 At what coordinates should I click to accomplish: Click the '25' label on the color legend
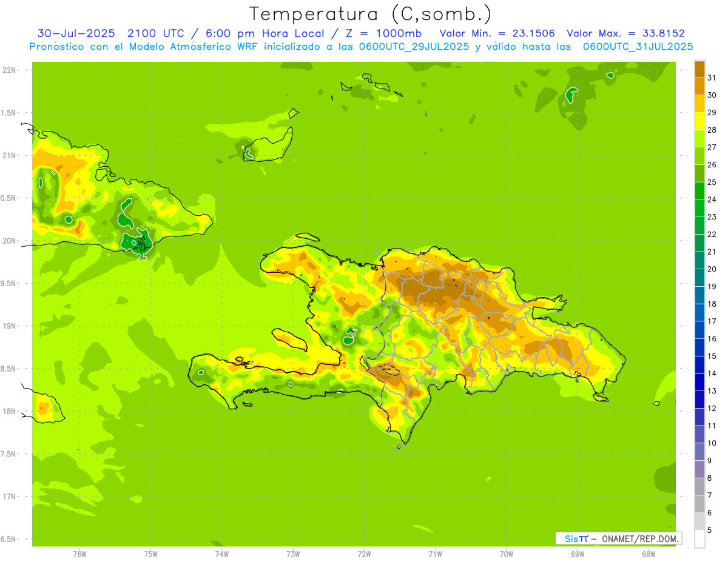[x=712, y=182]
